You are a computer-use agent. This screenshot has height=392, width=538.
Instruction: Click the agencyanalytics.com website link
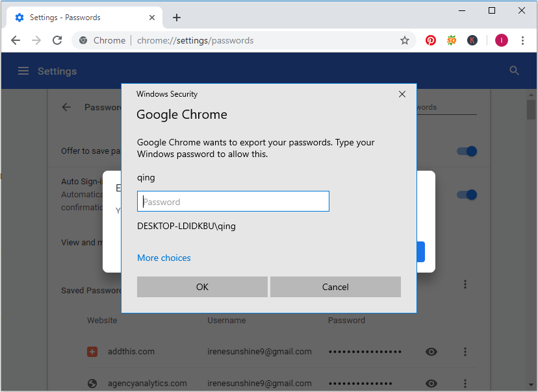point(147,384)
